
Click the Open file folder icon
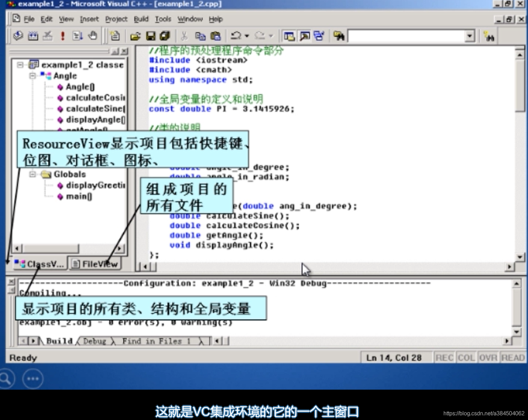[135, 36]
